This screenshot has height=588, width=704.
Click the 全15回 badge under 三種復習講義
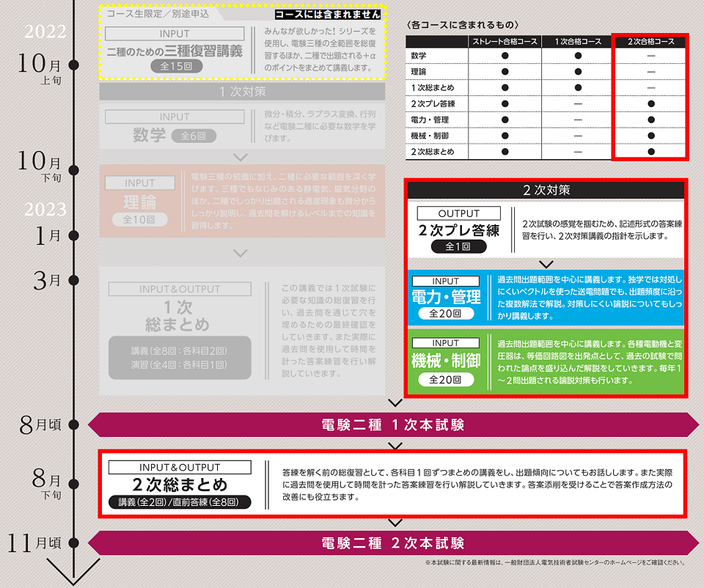[176, 66]
